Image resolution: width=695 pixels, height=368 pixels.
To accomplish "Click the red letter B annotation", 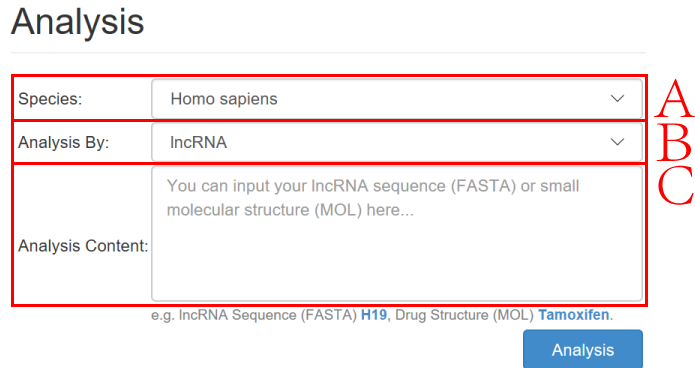I will [674, 142].
